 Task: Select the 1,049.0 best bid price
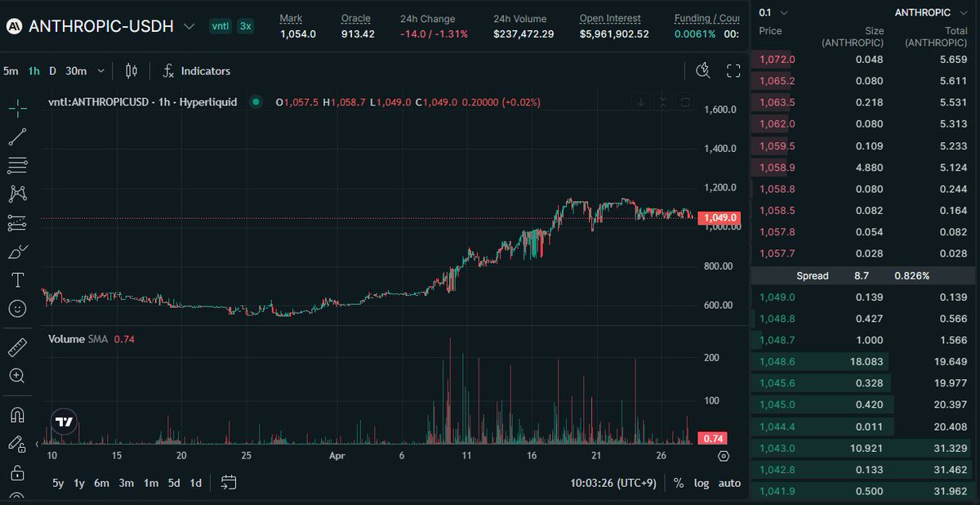point(777,297)
